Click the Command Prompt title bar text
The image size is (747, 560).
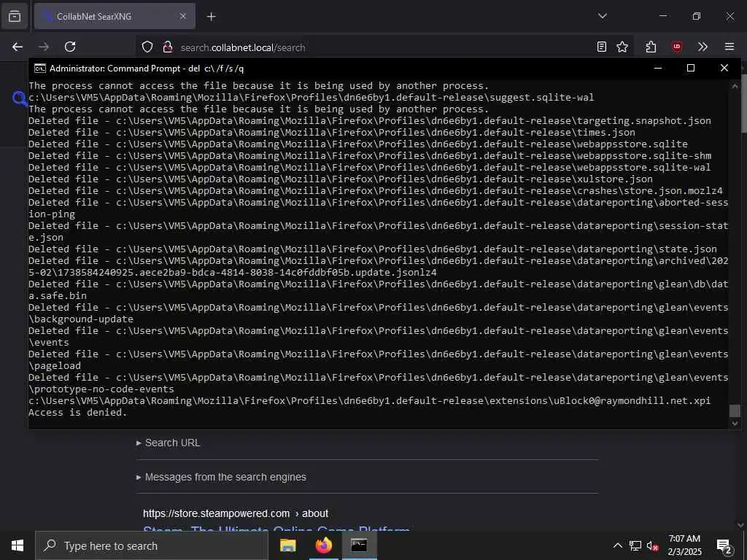tap(146, 69)
